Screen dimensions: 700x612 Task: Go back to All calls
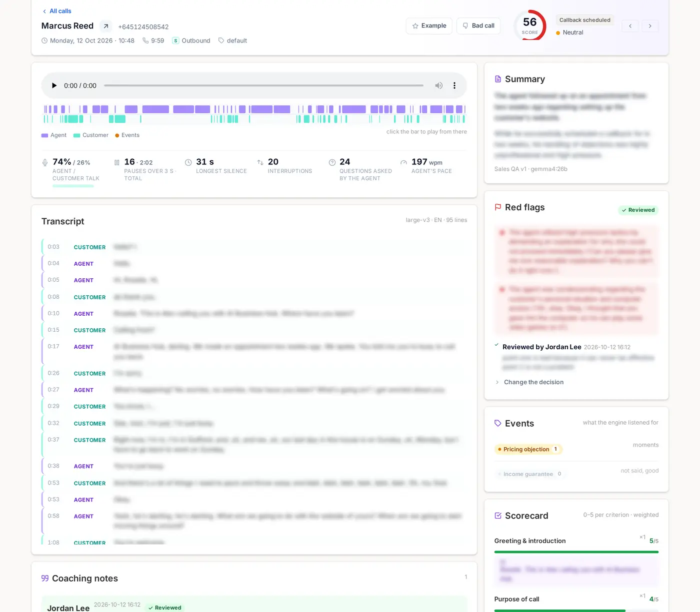tap(57, 11)
